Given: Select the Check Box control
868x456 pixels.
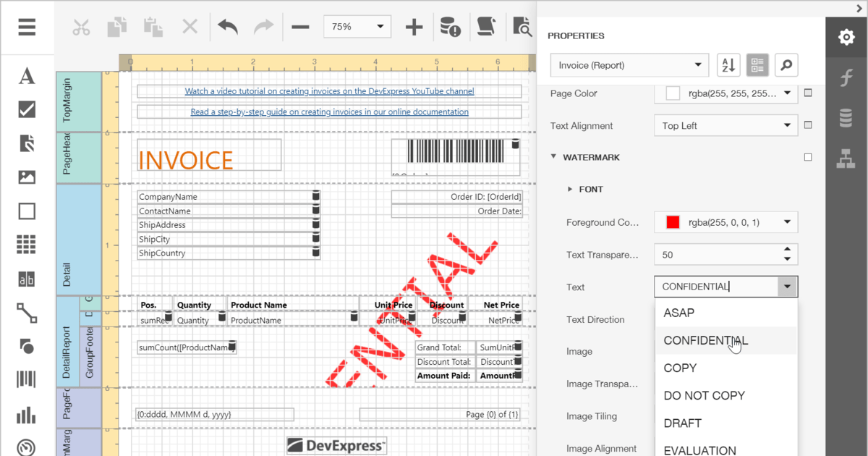Looking at the screenshot, I should (27, 110).
